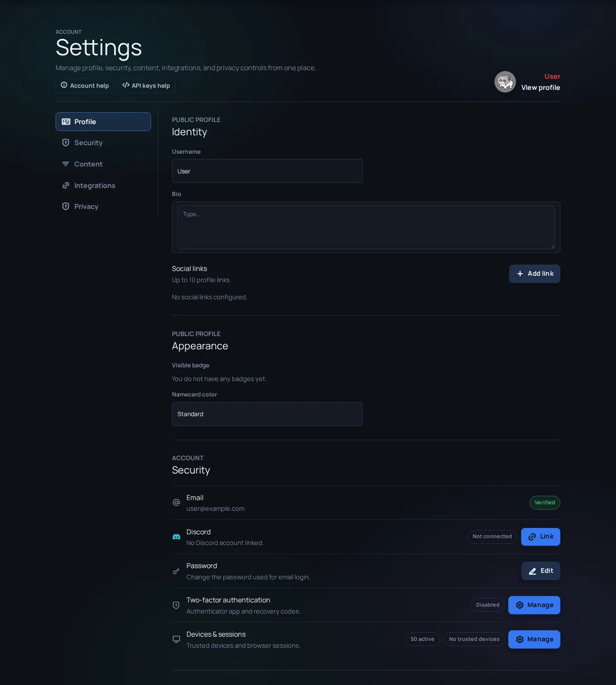Click the user avatar image
Image resolution: width=616 pixels, height=685 pixels.
505,82
